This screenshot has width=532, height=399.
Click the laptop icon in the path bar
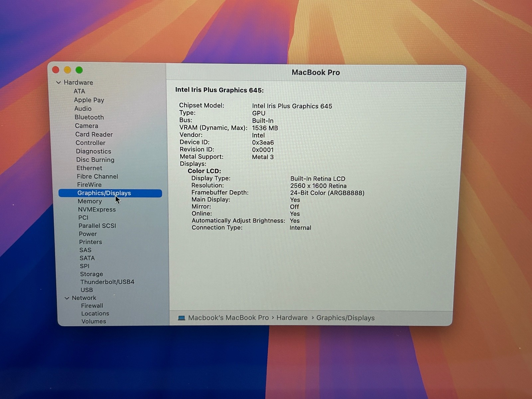tap(182, 318)
